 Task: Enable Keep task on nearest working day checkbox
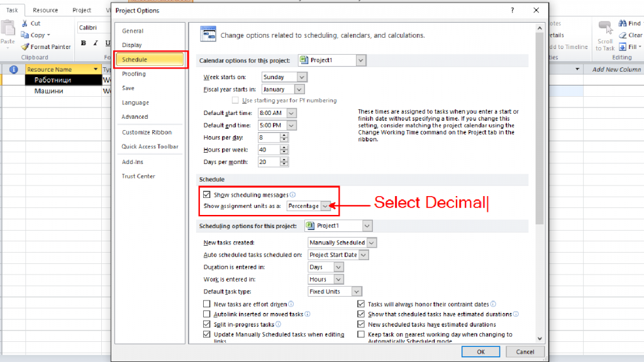(x=361, y=334)
